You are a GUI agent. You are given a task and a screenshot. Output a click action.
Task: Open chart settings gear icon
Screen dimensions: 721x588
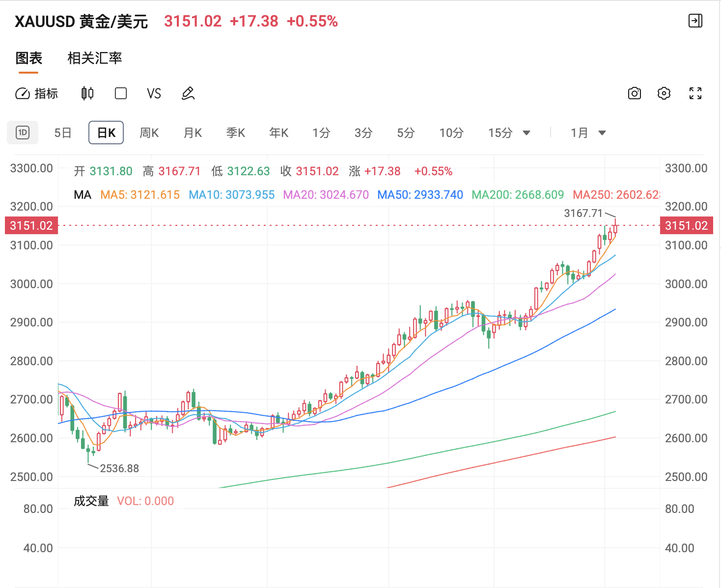point(664,93)
